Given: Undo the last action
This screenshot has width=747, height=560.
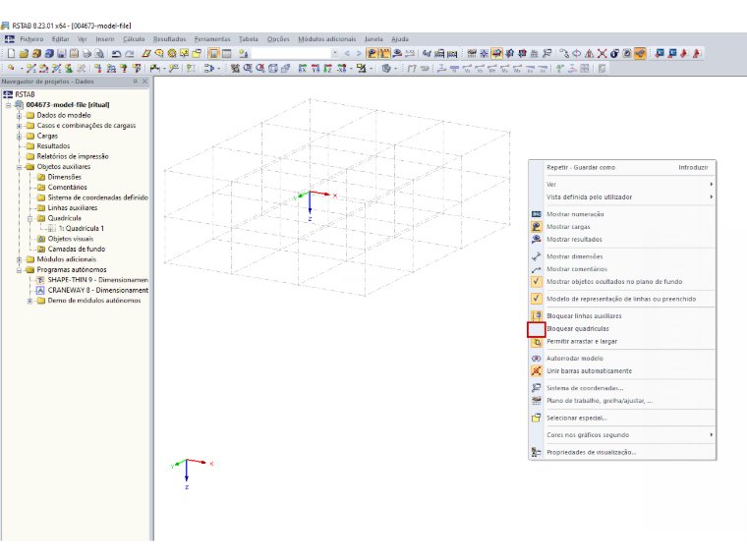Looking at the screenshot, I should (116, 54).
